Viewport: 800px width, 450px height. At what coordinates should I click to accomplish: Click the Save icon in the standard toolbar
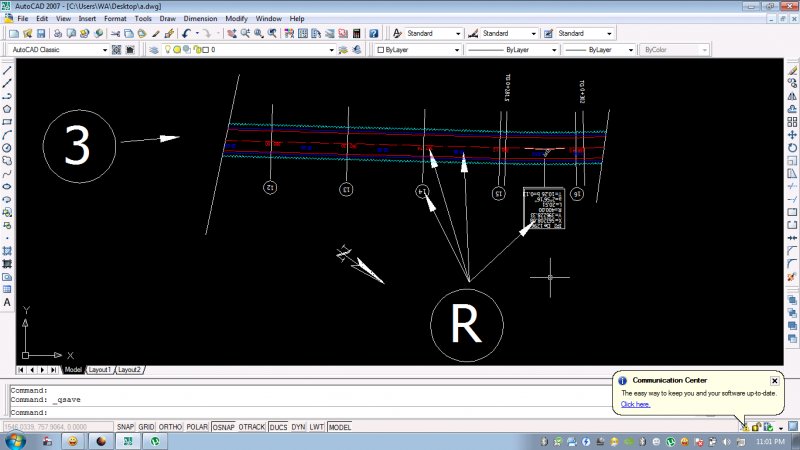pos(39,33)
